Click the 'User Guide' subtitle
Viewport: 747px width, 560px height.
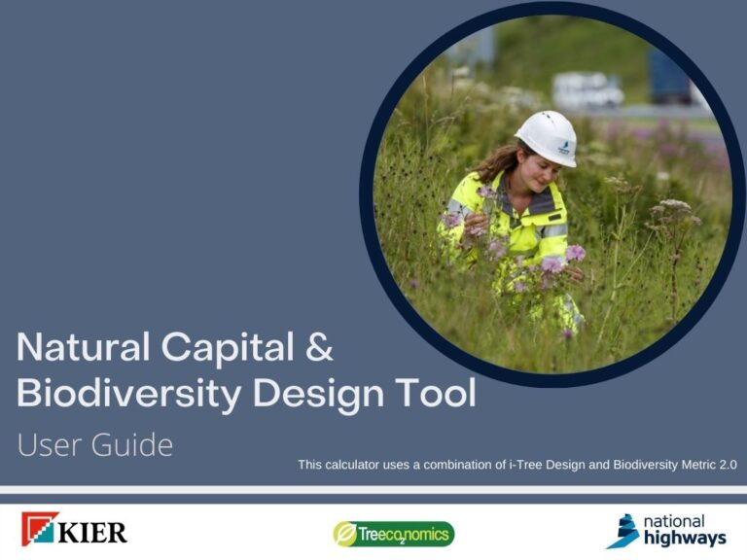(x=94, y=444)
